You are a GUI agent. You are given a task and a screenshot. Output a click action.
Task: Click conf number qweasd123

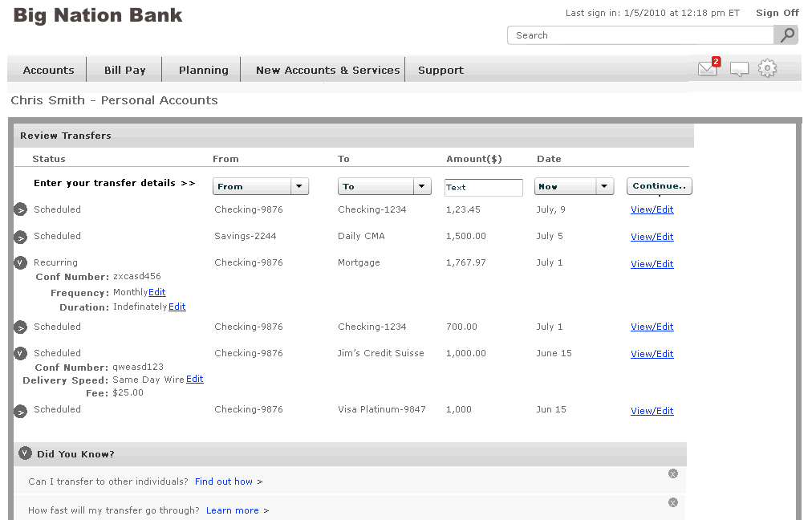tap(138, 368)
